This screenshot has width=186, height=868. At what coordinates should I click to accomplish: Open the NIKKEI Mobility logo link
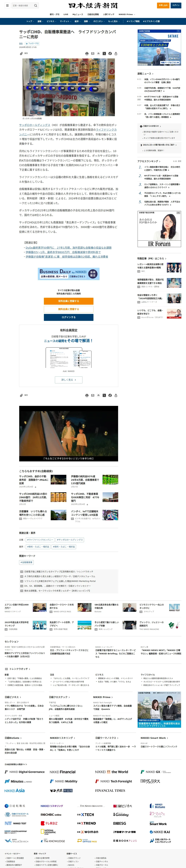click(63, 781)
